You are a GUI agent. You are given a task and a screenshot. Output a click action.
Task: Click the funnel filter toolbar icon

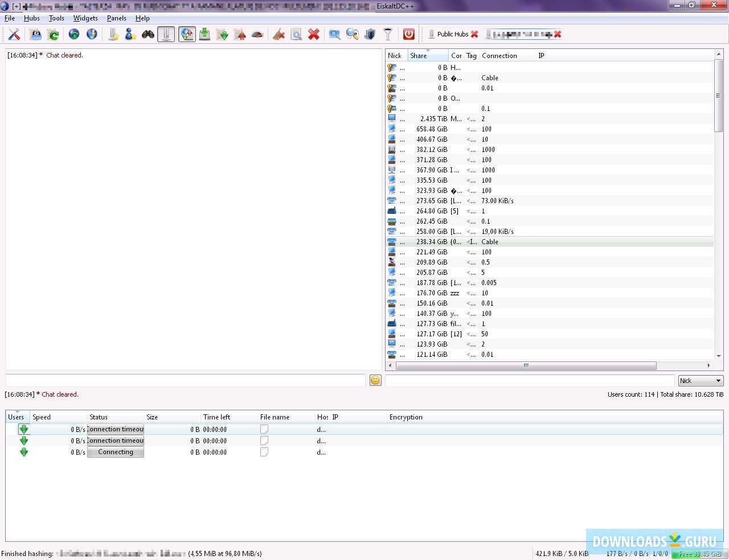388,34
